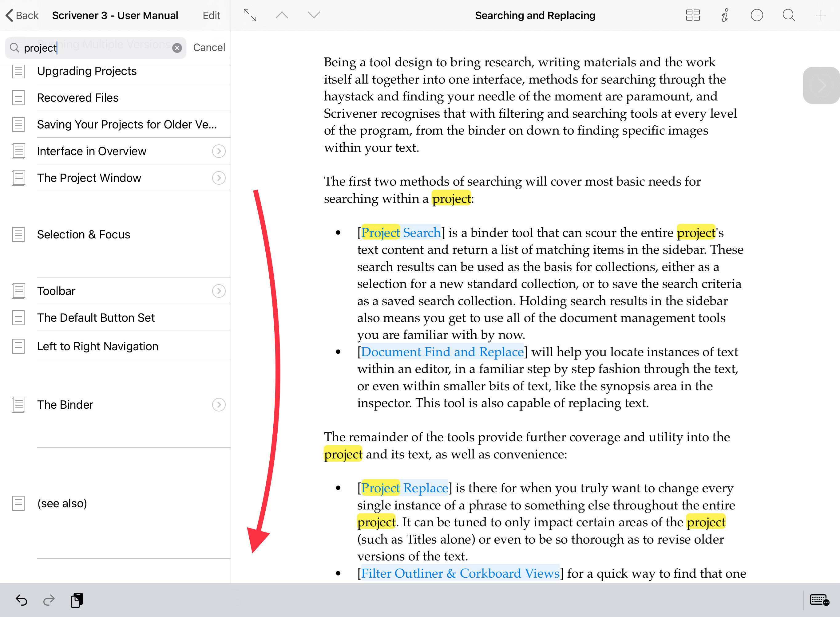The width and height of the screenshot is (840, 617).
Task: Tap the forward chevron tab at editor's right edge
Action: point(821,85)
